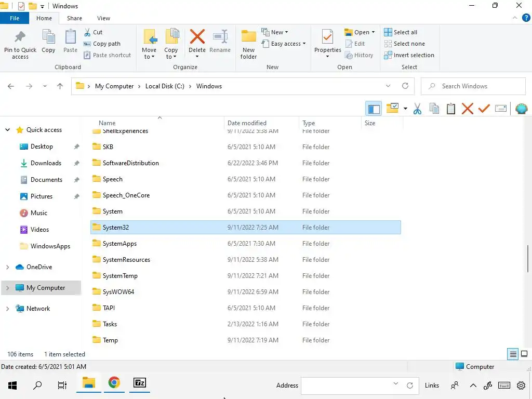Expand the Network tree node
The image size is (532, 399).
pos(7,309)
